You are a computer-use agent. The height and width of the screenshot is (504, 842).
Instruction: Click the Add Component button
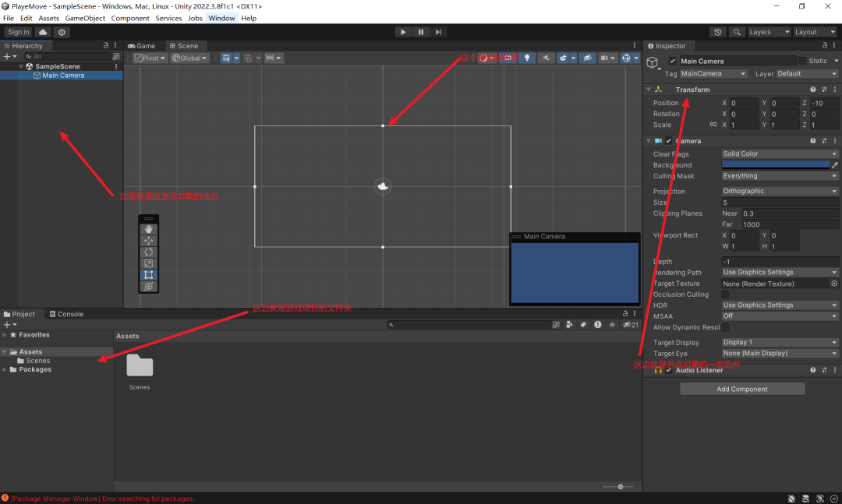[x=742, y=389]
